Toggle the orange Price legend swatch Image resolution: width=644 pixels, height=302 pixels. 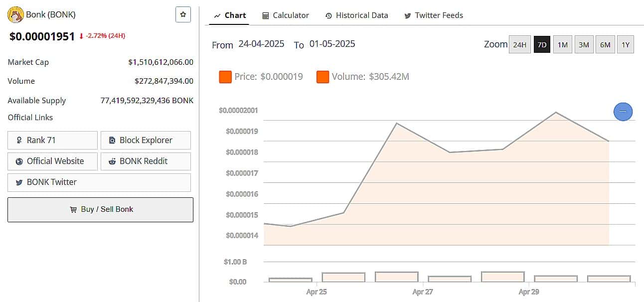click(225, 77)
